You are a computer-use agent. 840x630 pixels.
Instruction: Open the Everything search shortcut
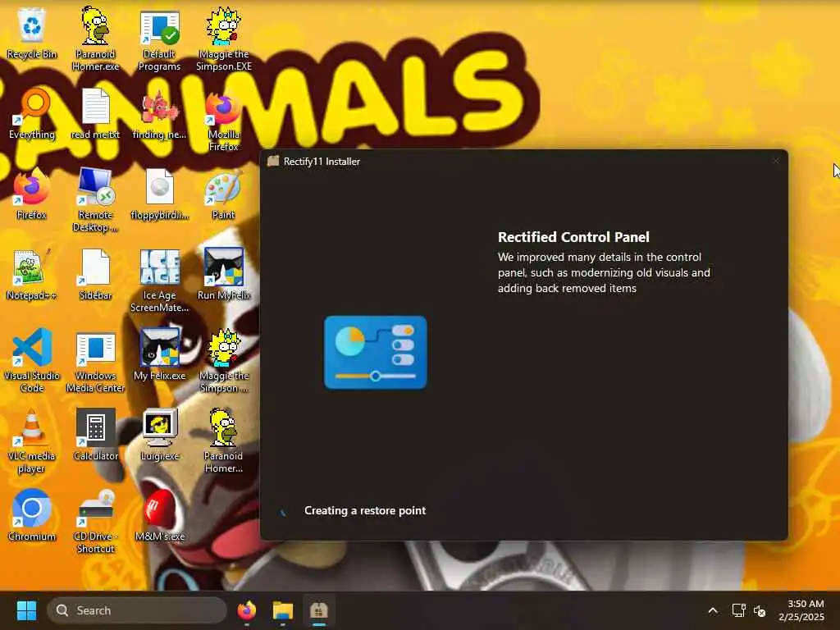pos(32,114)
